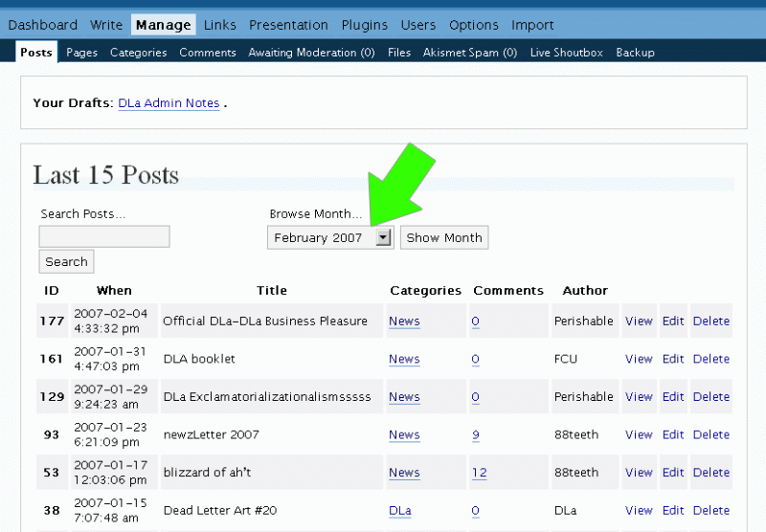Open comments count for post 129
Screen dimensions: 766x532
475,397
